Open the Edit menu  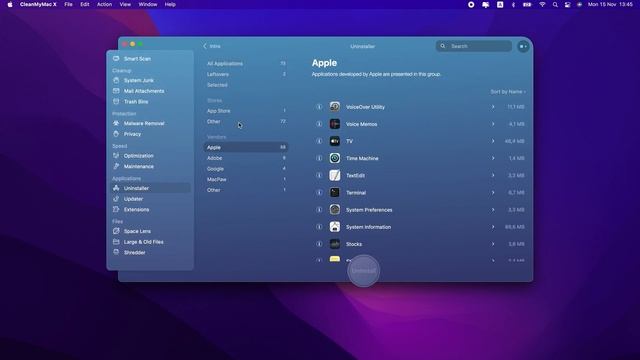(84, 4)
